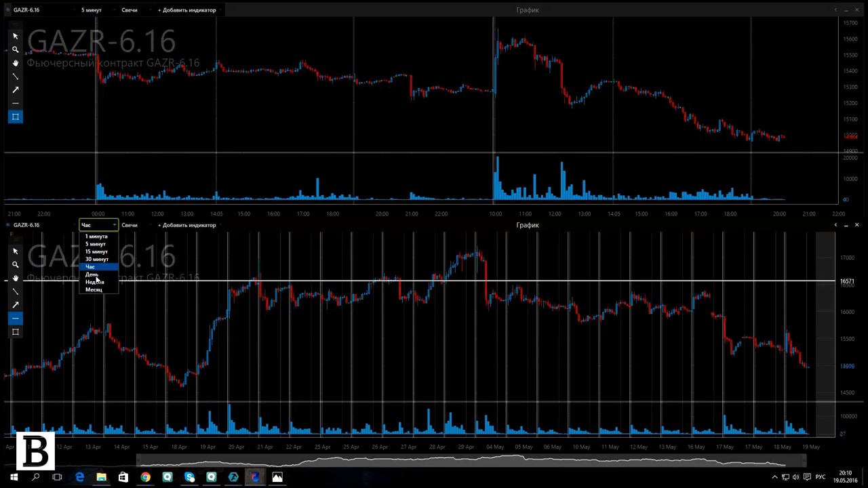
Task: Select the arrow drawing tool in upper chart
Action: (16, 90)
